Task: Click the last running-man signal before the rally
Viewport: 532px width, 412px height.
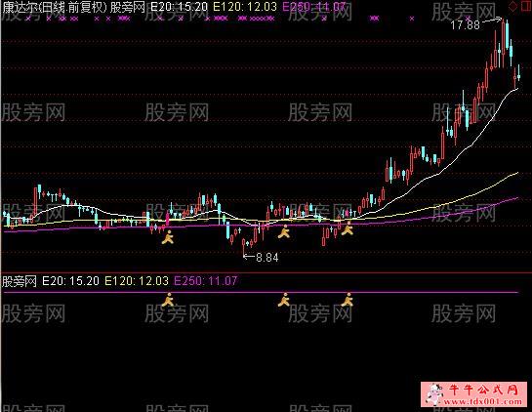Action: tap(348, 228)
